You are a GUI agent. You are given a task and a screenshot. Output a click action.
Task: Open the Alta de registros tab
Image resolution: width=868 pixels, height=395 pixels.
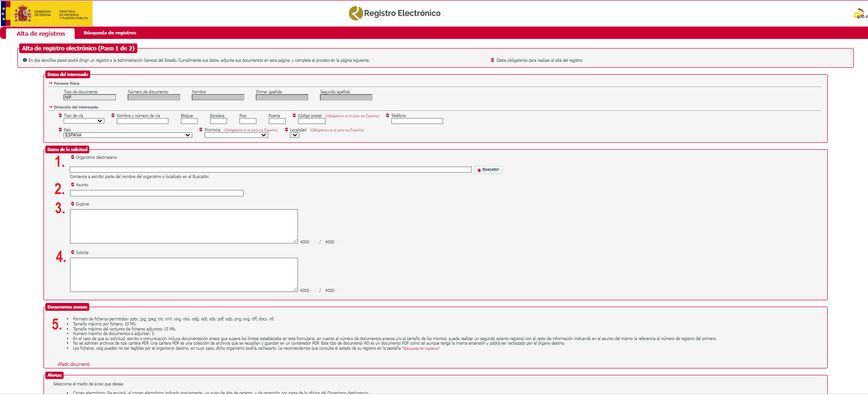pos(41,33)
